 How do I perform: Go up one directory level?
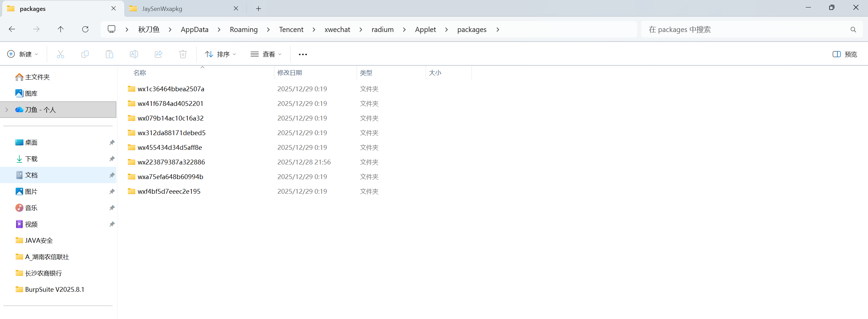[x=61, y=29]
